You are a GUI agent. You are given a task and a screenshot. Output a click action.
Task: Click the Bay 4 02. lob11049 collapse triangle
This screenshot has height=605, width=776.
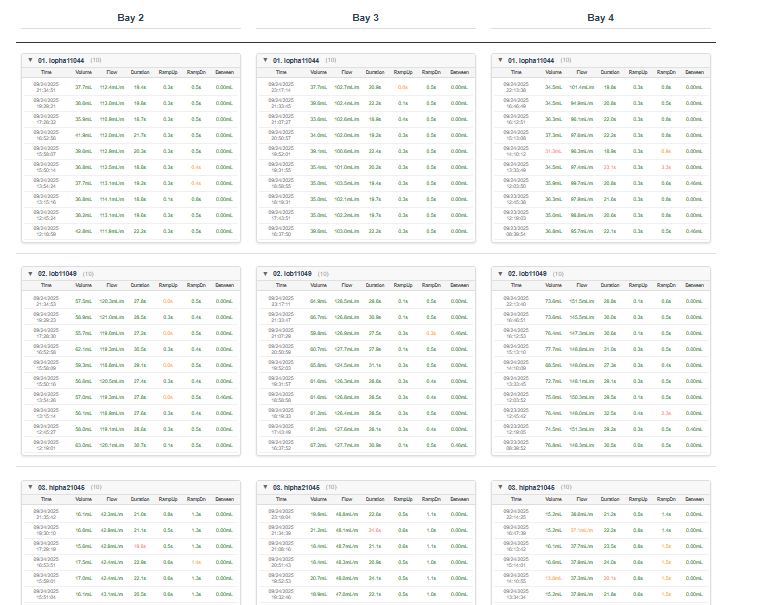(x=500, y=273)
